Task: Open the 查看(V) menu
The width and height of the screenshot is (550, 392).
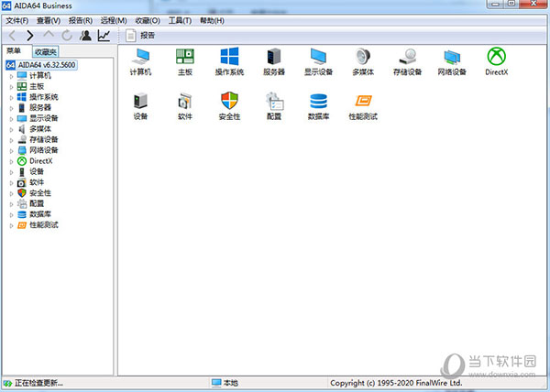Action: (x=49, y=21)
